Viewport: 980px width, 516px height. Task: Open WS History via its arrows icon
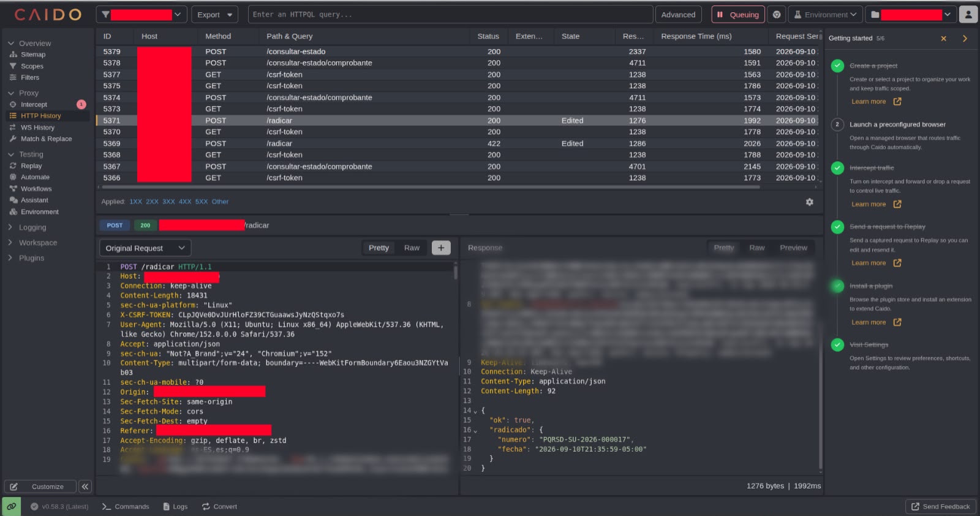coord(13,127)
